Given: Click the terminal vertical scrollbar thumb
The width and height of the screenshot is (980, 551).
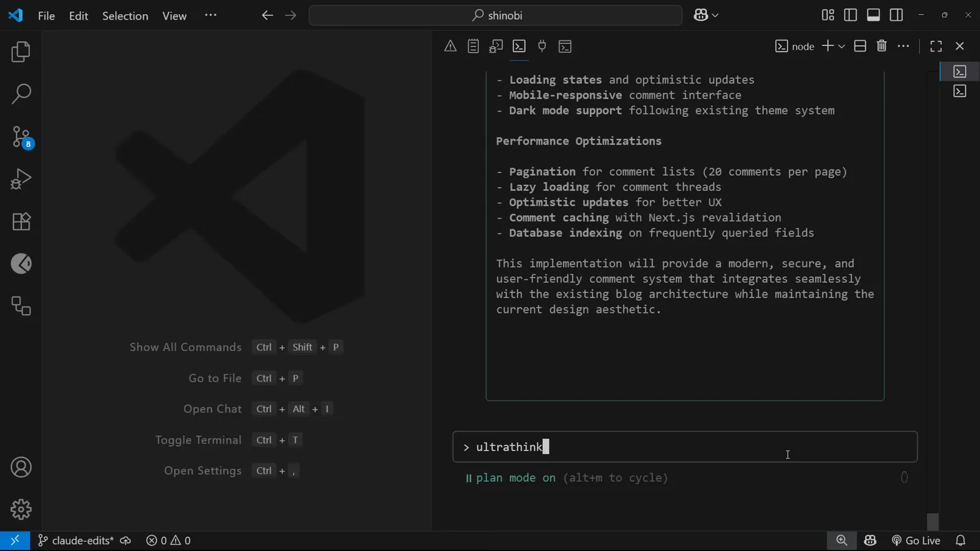Looking at the screenshot, I should [x=933, y=522].
